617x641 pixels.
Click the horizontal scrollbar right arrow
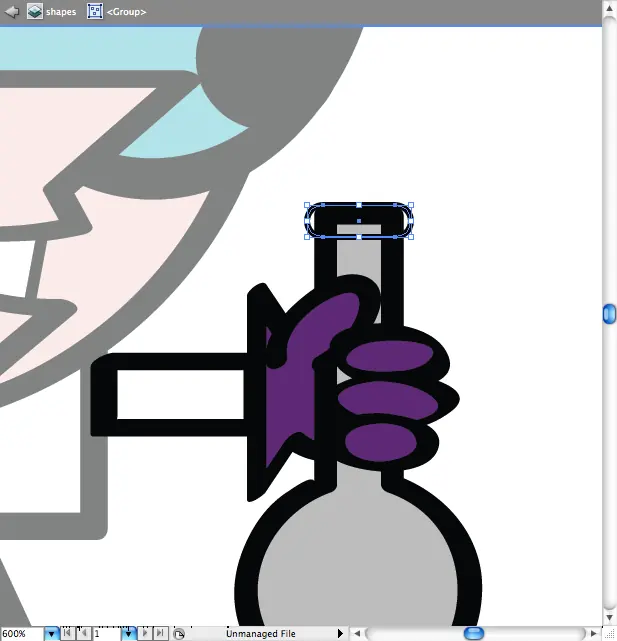tap(594, 634)
